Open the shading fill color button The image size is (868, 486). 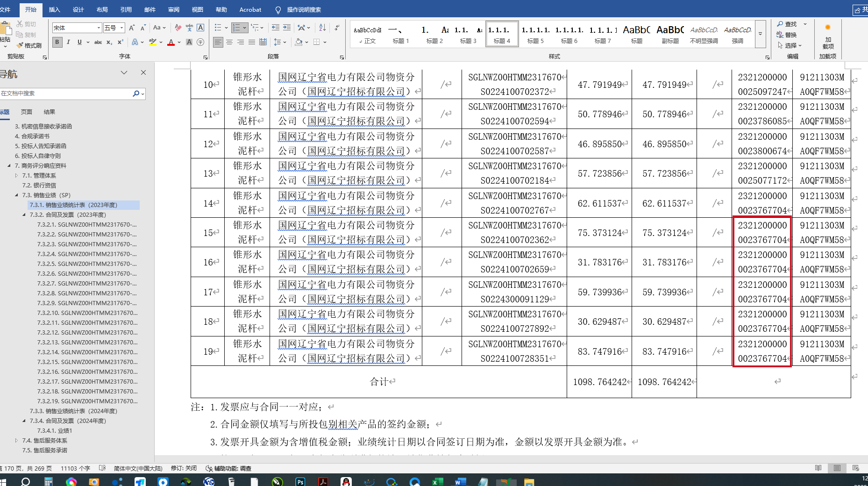(x=299, y=42)
